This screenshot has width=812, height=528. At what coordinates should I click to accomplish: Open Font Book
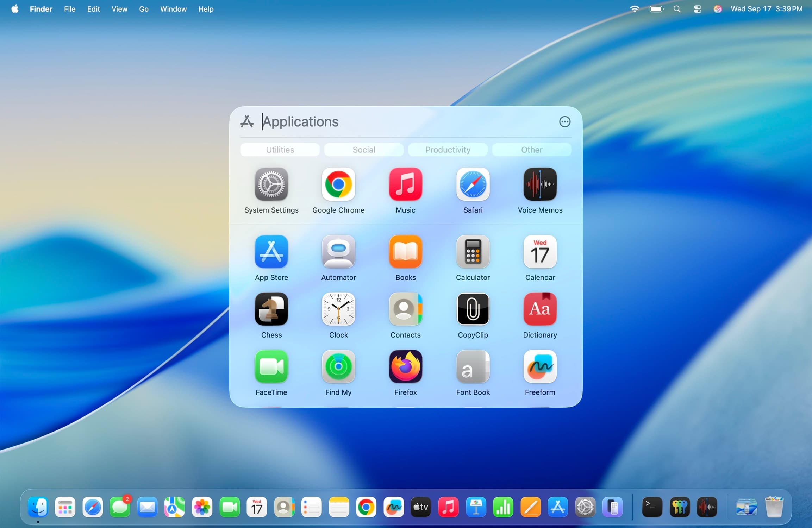(x=473, y=367)
